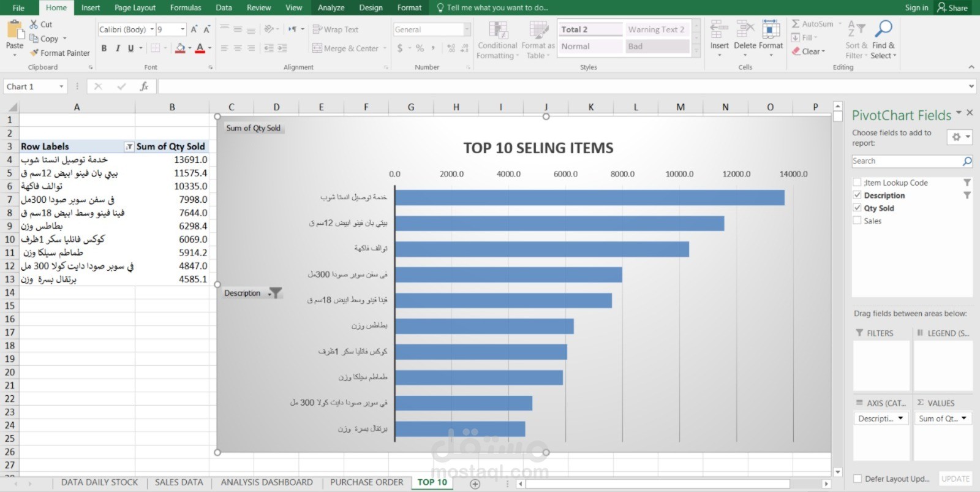The width and height of the screenshot is (980, 492).
Task: Open Conditional Formatting
Action: (498, 40)
